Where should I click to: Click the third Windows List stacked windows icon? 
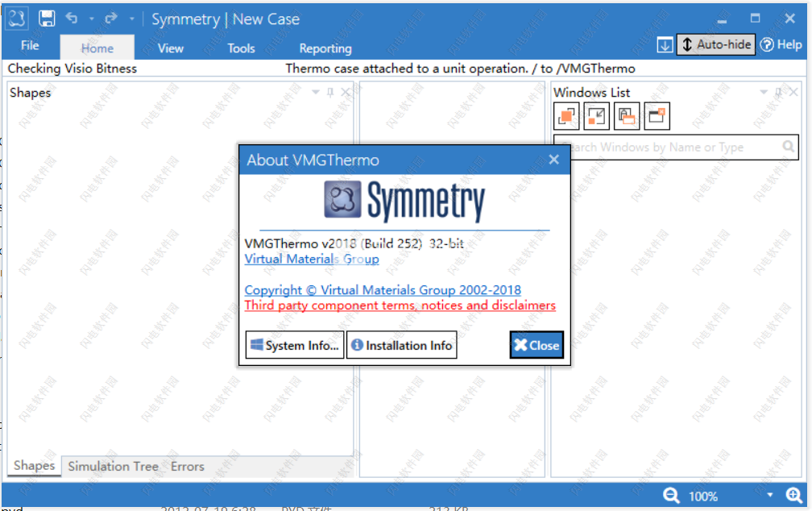click(x=627, y=115)
